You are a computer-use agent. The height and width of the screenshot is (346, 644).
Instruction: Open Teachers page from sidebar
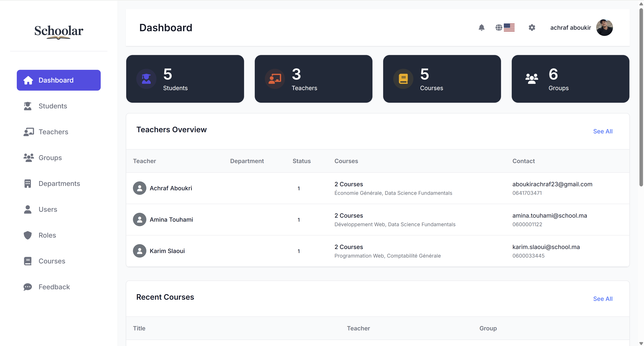[x=59, y=132]
